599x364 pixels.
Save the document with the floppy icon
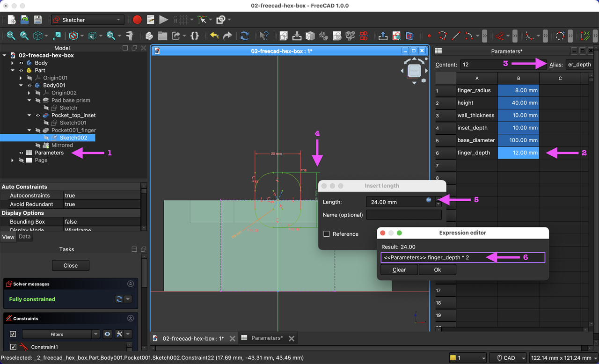pyautogui.click(x=38, y=20)
